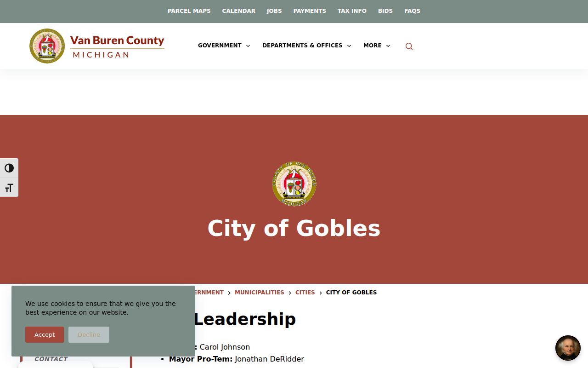The image size is (588, 368).
Task: Open the Calendar link in top bar
Action: [x=239, y=11]
